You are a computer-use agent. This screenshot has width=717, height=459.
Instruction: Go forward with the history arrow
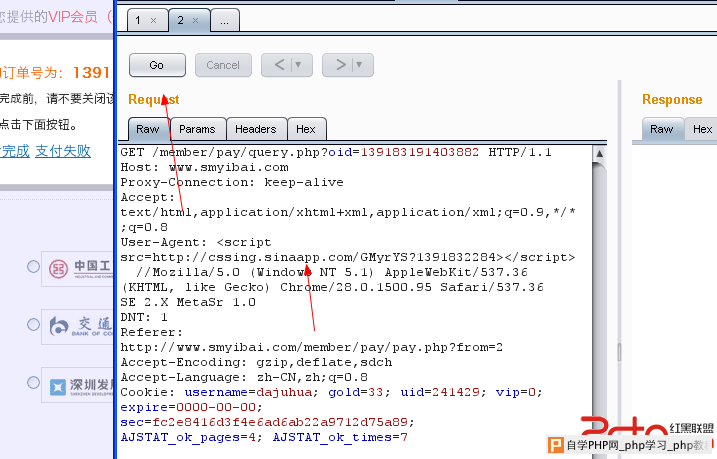click(x=341, y=65)
